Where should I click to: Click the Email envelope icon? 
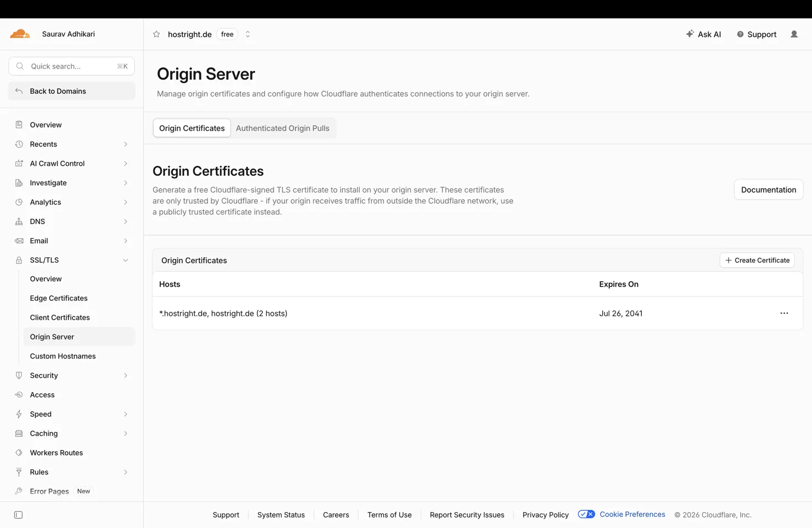pyautogui.click(x=19, y=241)
